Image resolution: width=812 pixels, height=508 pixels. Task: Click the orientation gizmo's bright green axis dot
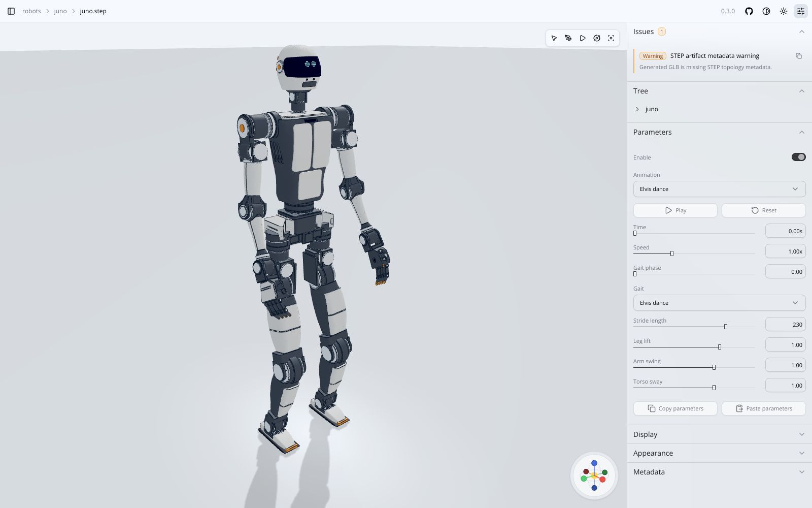click(584, 479)
